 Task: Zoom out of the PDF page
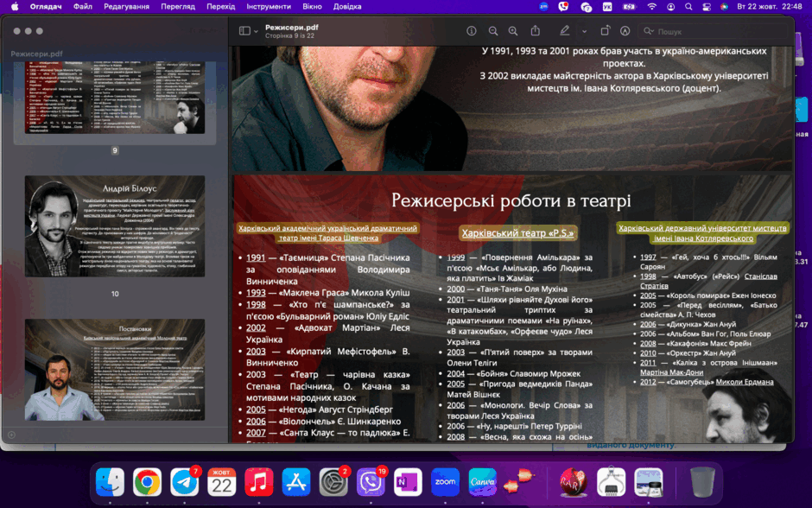pos(493,31)
